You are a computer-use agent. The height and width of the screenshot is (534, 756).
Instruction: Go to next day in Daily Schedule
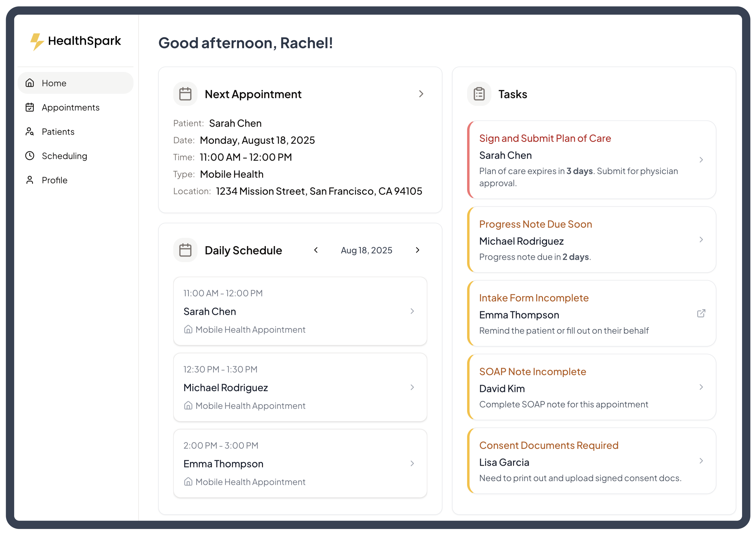pyautogui.click(x=417, y=250)
